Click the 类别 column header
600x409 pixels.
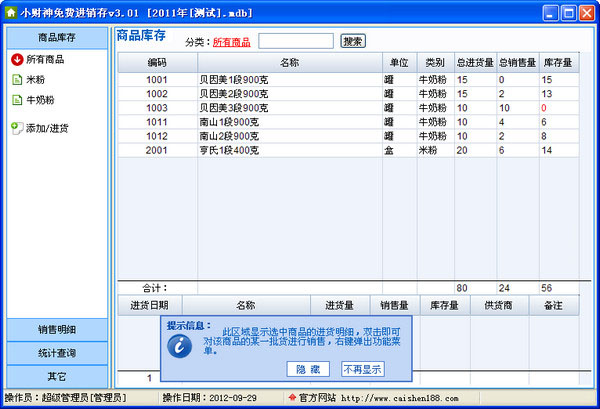click(x=435, y=63)
